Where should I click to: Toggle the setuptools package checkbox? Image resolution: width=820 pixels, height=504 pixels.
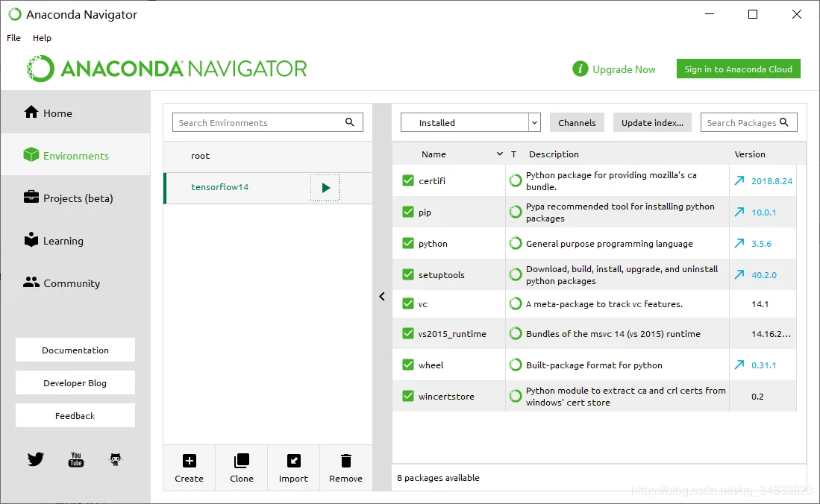click(408, 275)
